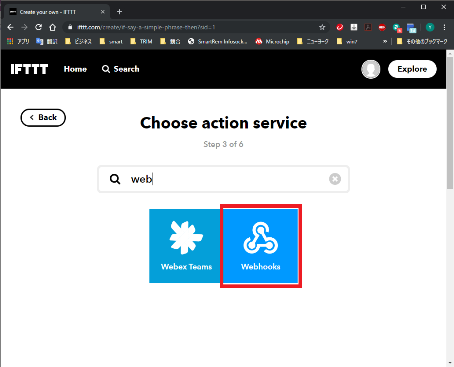This screenshot has height=367, width=454.
Task: Select the Webhooks service tile
Action: [261, 246]
